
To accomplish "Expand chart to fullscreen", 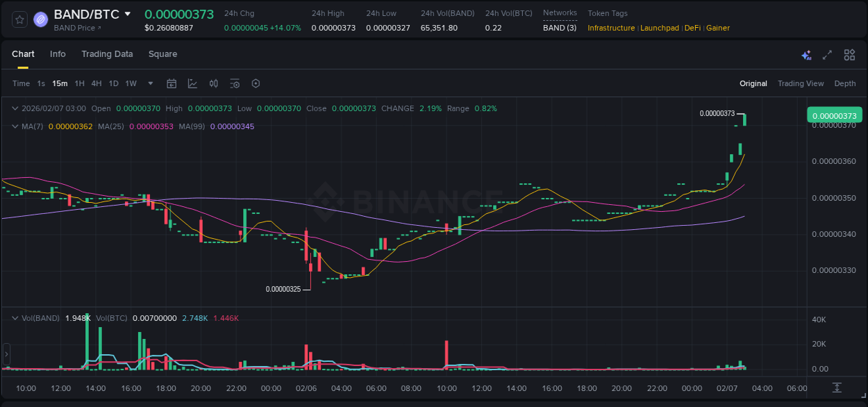I will click(827, 55).
